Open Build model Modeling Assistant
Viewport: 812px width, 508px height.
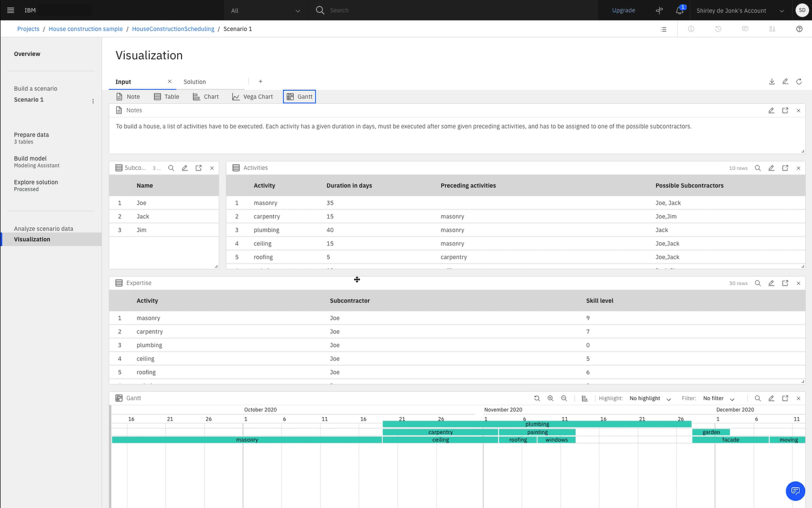tap(37, 161)
